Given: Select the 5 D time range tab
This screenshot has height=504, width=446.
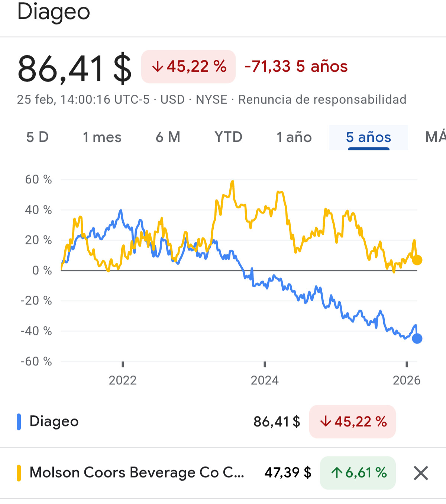Looking at the screenshot, I should (x=38, y=137).
